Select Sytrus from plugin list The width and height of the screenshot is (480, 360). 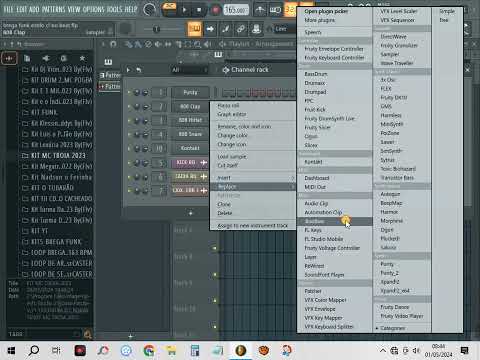tap(388, 160)
